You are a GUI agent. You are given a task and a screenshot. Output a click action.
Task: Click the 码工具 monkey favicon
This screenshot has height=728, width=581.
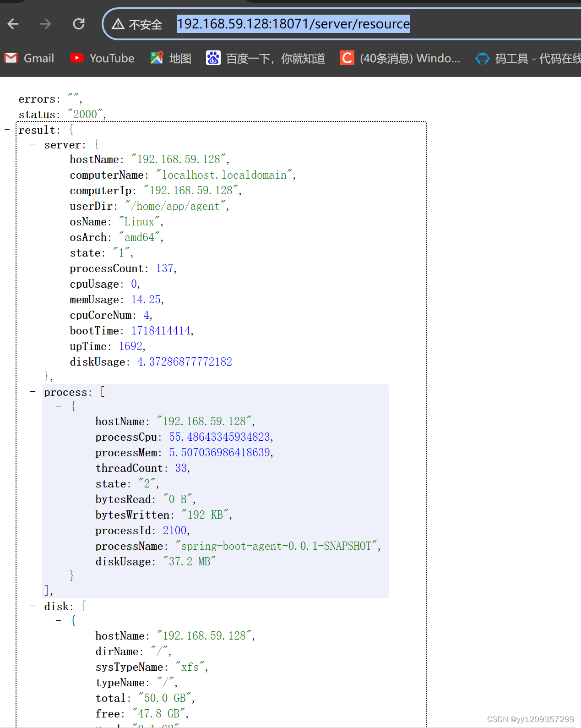pyautogui.click(x=482, y=58)
